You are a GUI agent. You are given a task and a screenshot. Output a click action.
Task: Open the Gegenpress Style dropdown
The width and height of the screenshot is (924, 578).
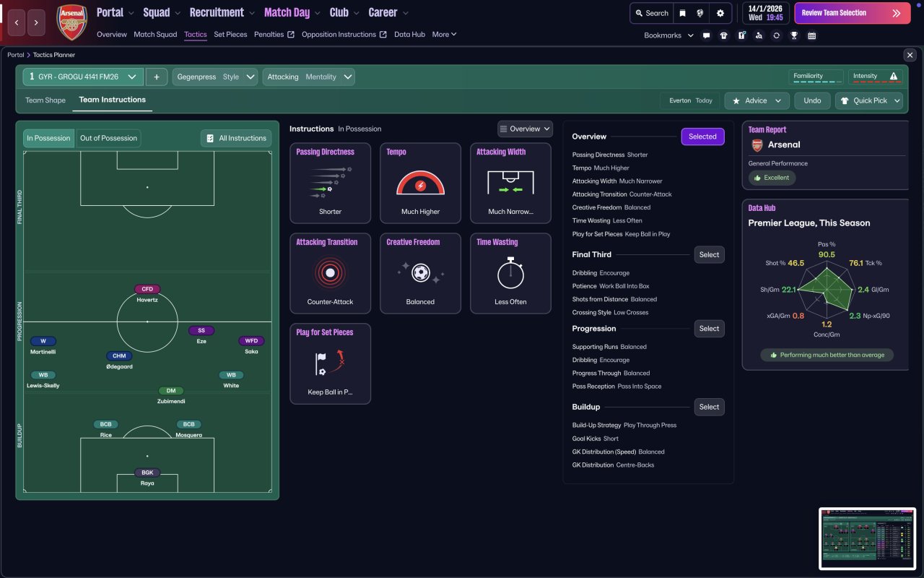215,77
